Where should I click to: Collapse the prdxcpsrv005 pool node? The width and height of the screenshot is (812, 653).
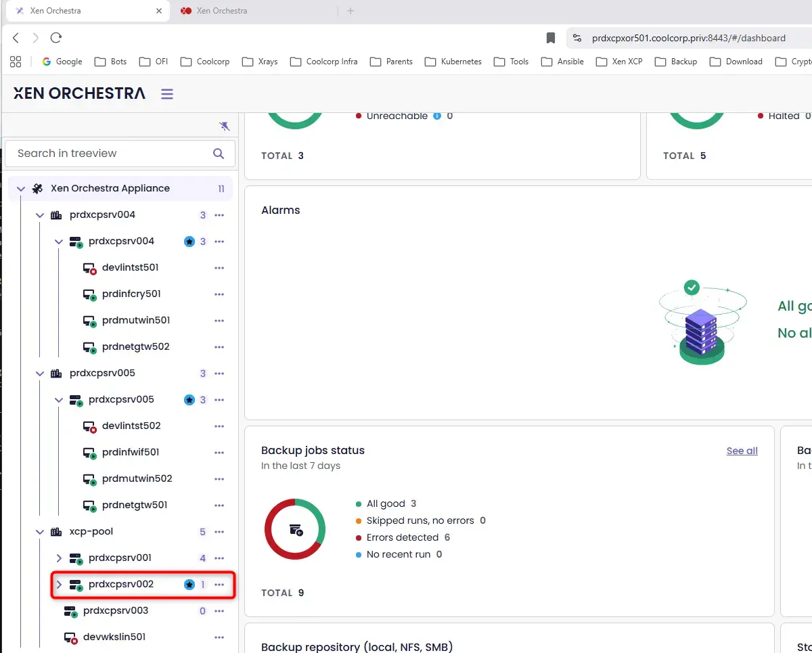click(x=40, y=374)
